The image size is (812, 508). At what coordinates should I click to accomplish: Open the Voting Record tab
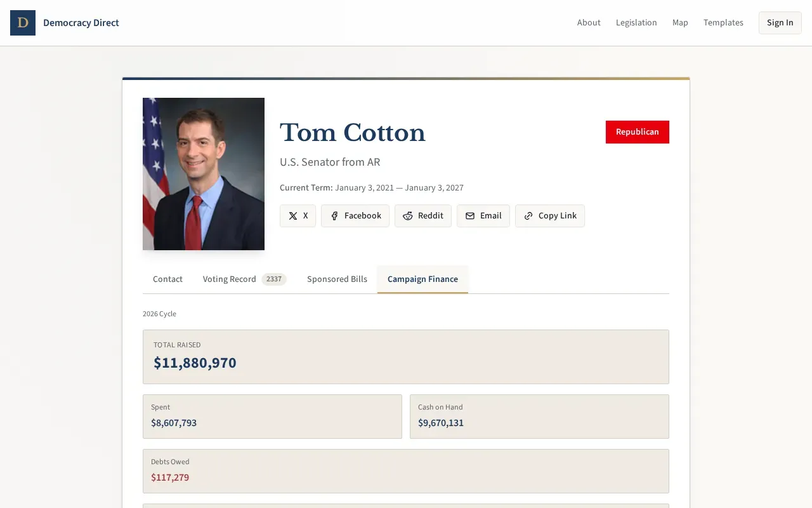pyautogui.click(x=229, y=279)
